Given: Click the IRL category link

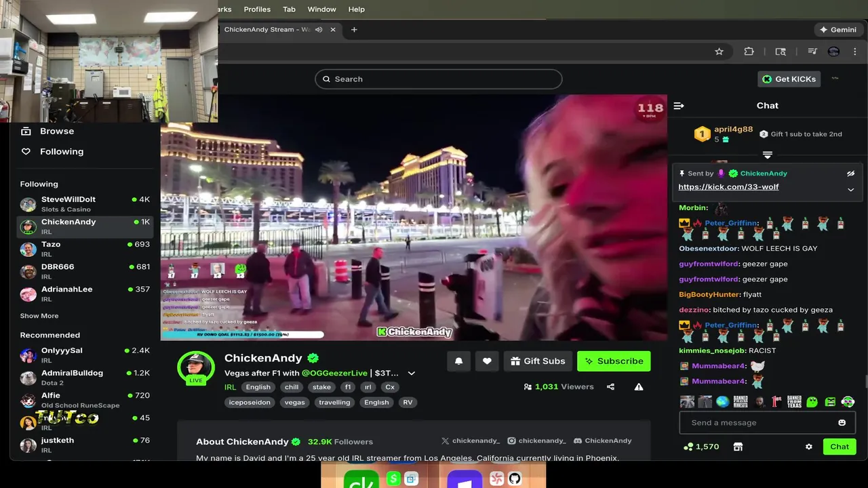Looking at the screenshot, I should point(231,387).
